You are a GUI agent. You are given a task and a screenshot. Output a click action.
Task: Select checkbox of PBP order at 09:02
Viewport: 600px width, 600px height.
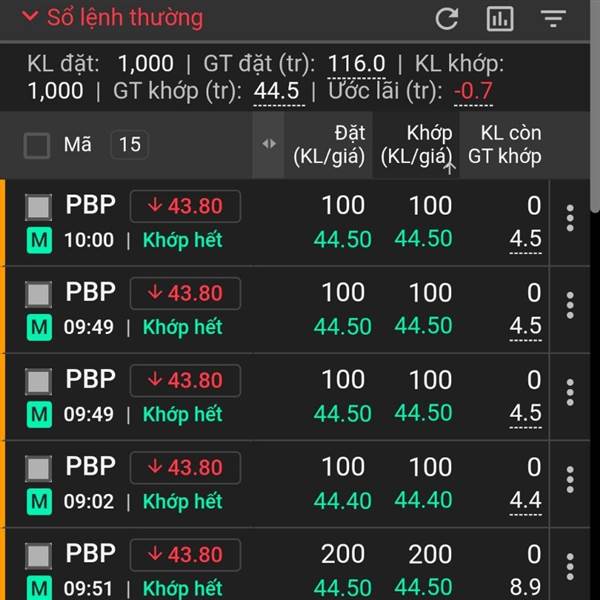tap(39, 468)
